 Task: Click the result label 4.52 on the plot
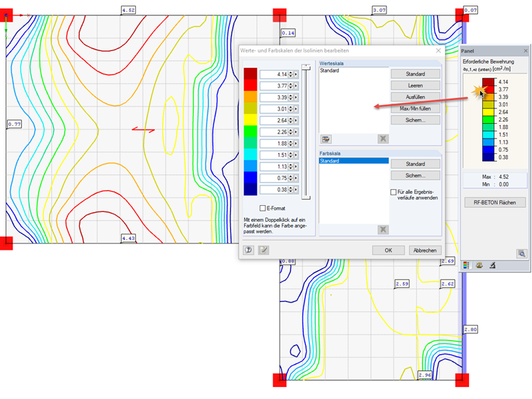[128, 10]
